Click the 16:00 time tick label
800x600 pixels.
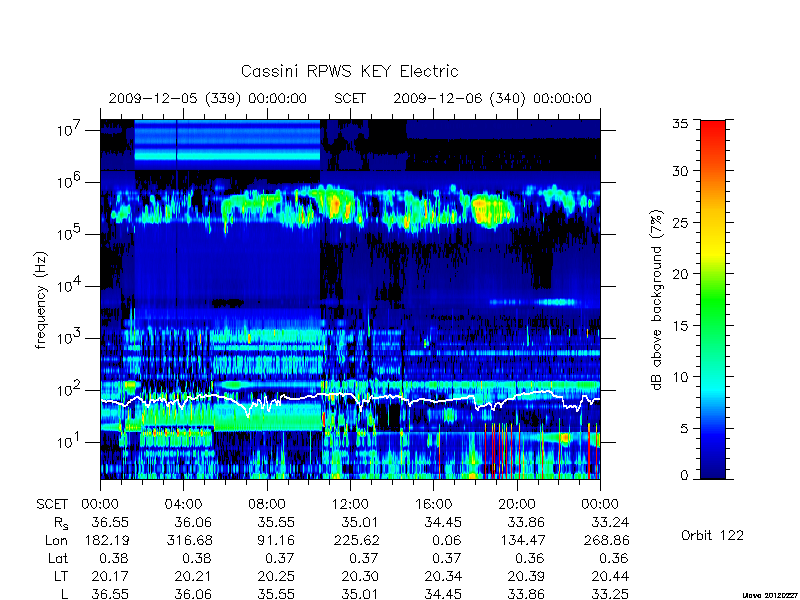point(433,504)
